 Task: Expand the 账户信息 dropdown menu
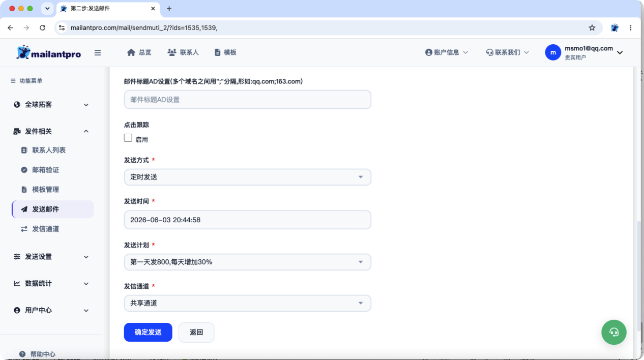[x=465, y=52]
